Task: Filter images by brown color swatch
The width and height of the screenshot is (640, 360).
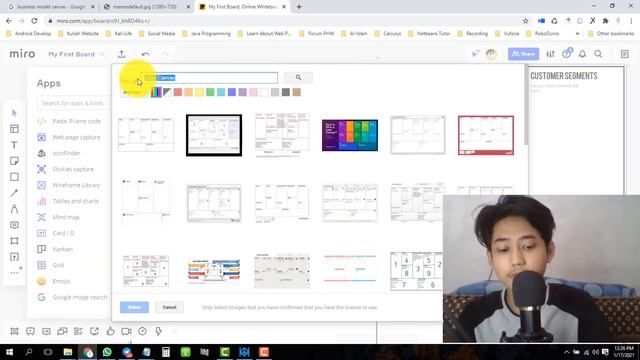Action: point(296,92)
